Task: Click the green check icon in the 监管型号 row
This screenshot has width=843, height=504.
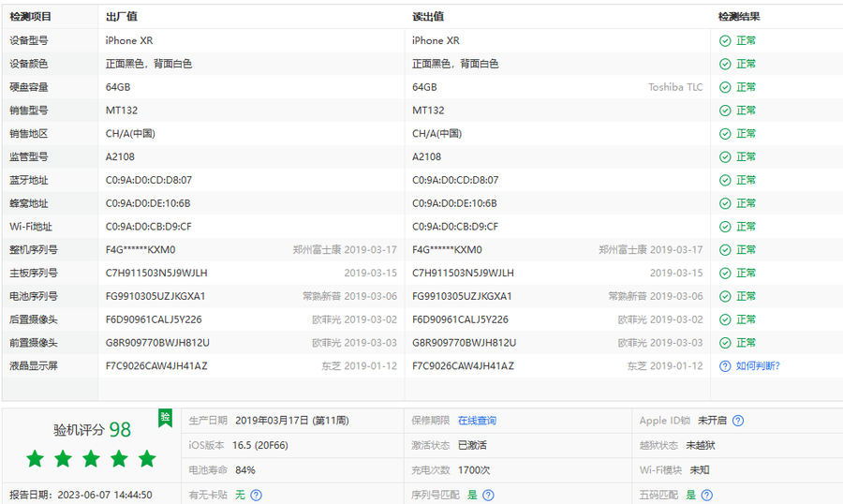Action: [x=725, y=157]
